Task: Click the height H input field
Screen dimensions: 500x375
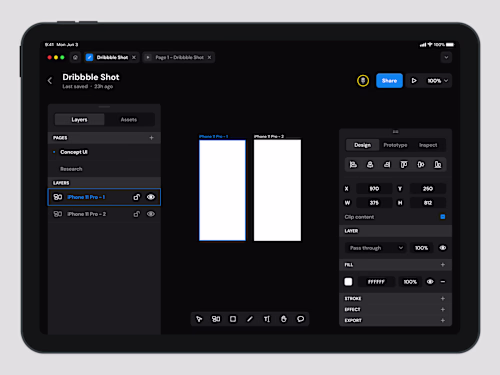Action: [x=428, y=203]
